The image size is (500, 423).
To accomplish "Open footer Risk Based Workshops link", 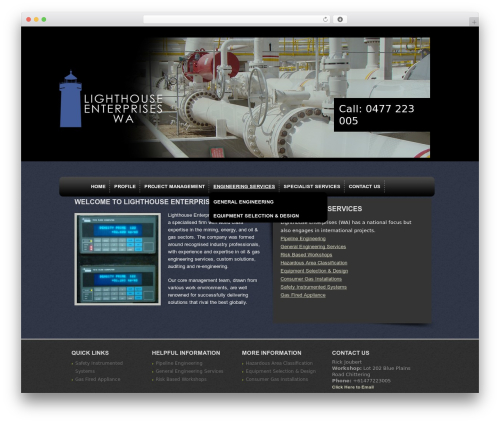I will tap(181, 379).
